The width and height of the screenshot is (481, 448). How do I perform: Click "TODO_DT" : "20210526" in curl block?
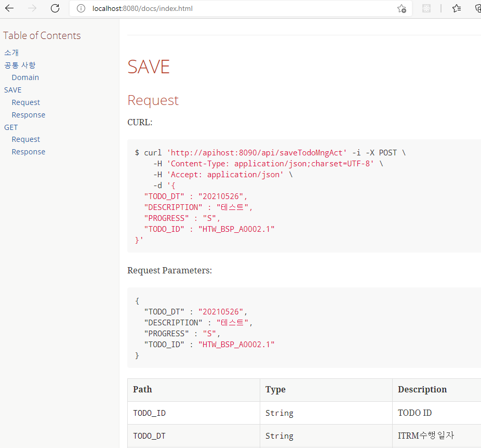click(196, 196)
